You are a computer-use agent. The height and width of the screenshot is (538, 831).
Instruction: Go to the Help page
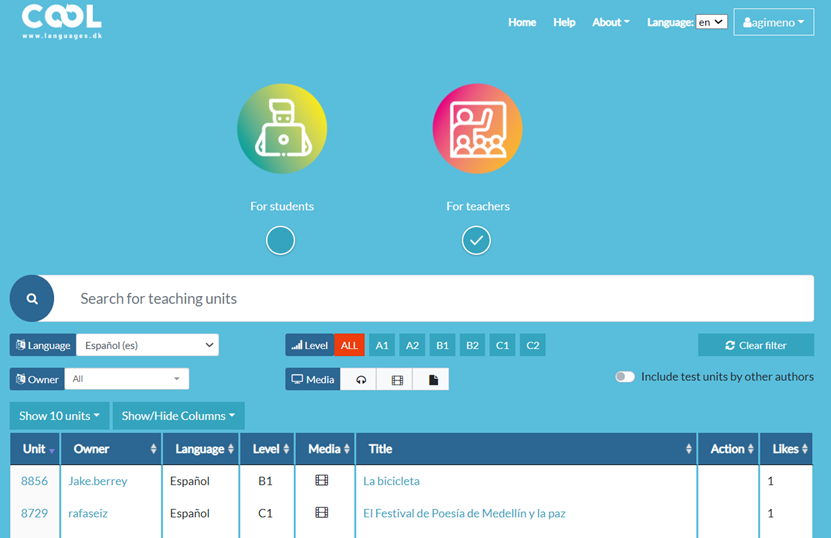[x=564, y=22]
